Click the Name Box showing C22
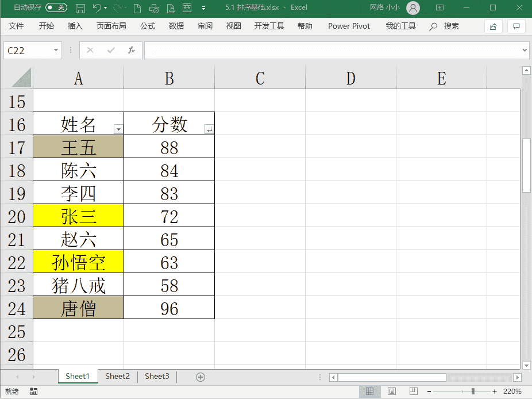 tap(27, 51)
